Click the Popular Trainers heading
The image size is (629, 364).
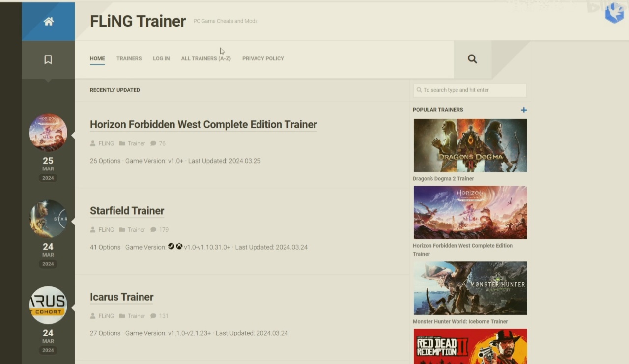click(438, 110)
